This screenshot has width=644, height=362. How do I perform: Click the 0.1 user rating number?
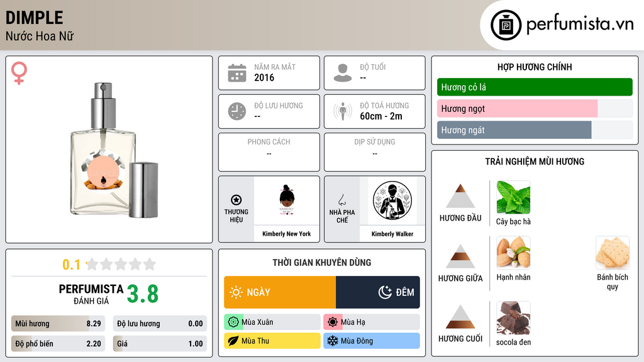coord(72,265)
